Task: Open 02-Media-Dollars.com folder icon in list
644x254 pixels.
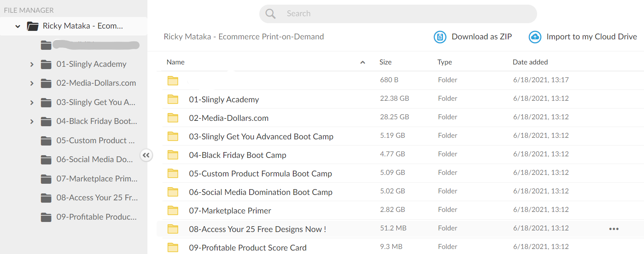Action: click(x=173, y=118)
